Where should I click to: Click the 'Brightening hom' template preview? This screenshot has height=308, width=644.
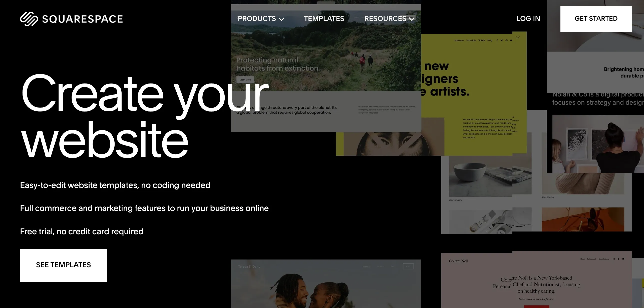coord(595,46)
